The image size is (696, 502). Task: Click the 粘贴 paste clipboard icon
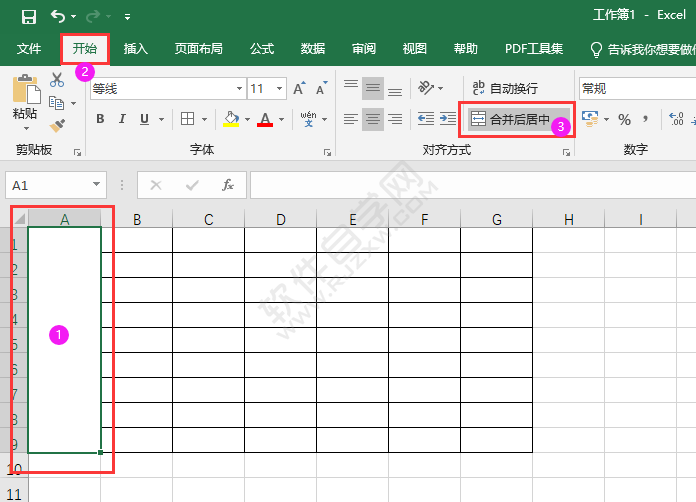tap(26, 89)
